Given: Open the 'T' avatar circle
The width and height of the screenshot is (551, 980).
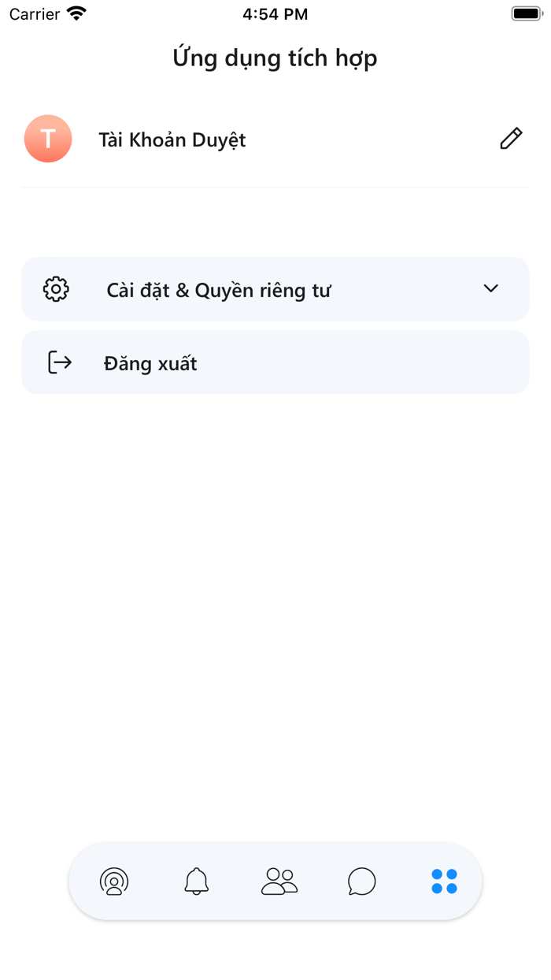Looking at the screenshot, I should tap(47, 138).
